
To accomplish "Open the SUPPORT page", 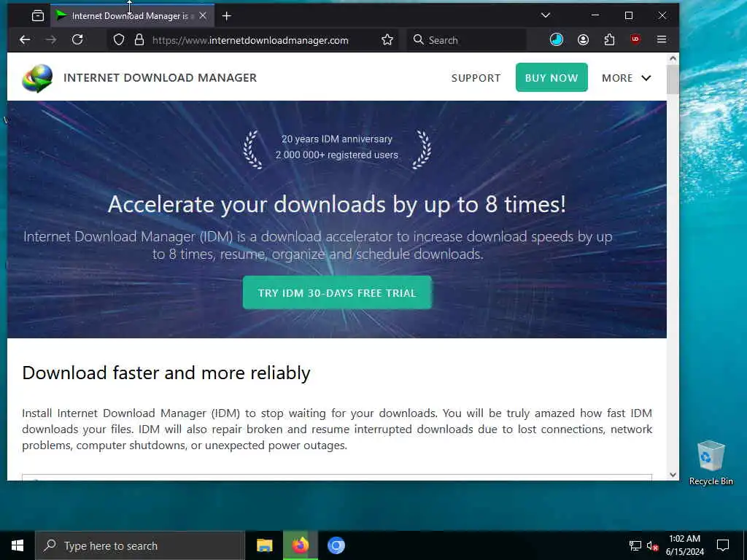I will tap(476, 78).
